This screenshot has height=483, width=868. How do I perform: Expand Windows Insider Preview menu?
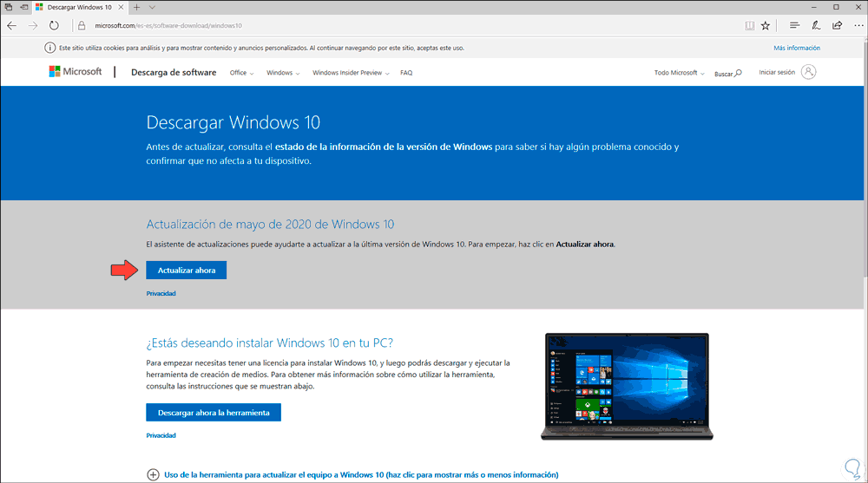pos(351,73)
